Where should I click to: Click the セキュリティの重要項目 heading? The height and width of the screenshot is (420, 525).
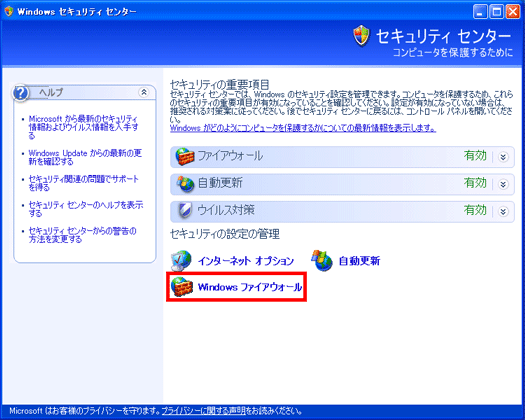point(220,84)
